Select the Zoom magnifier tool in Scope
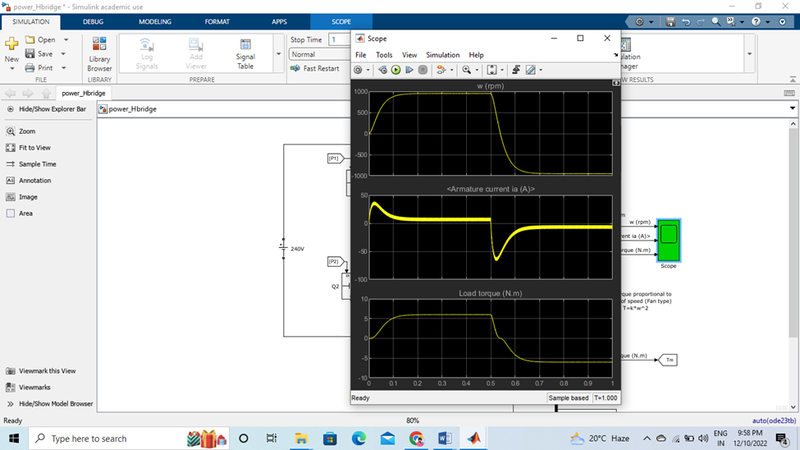This screenshot has height=450, width=800. click(x=466, y=70)
